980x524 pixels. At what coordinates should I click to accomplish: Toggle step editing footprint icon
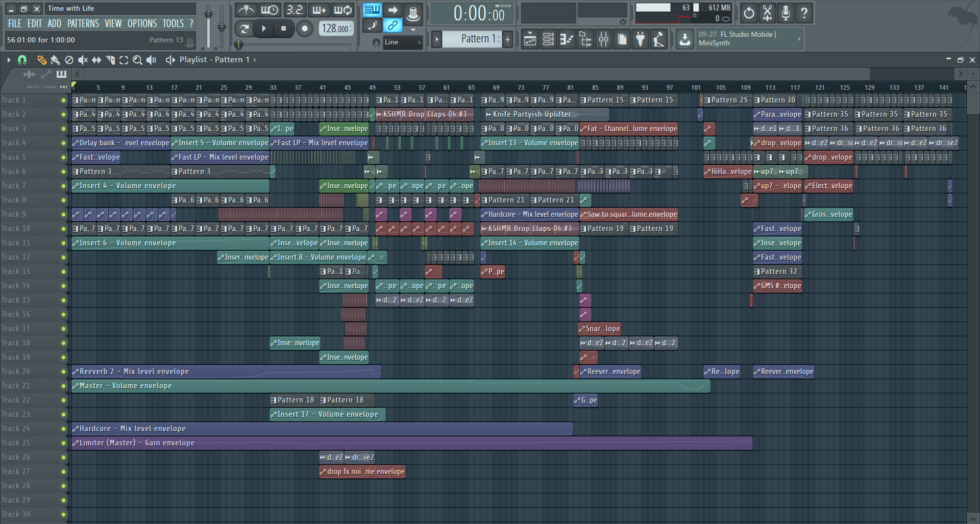373,25
